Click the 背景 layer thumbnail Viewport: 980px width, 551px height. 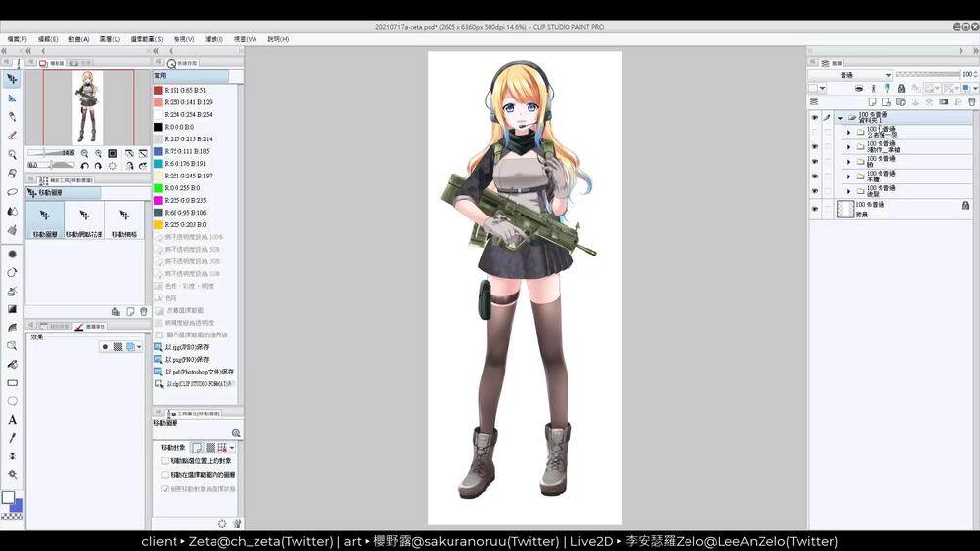coord(845,210)
